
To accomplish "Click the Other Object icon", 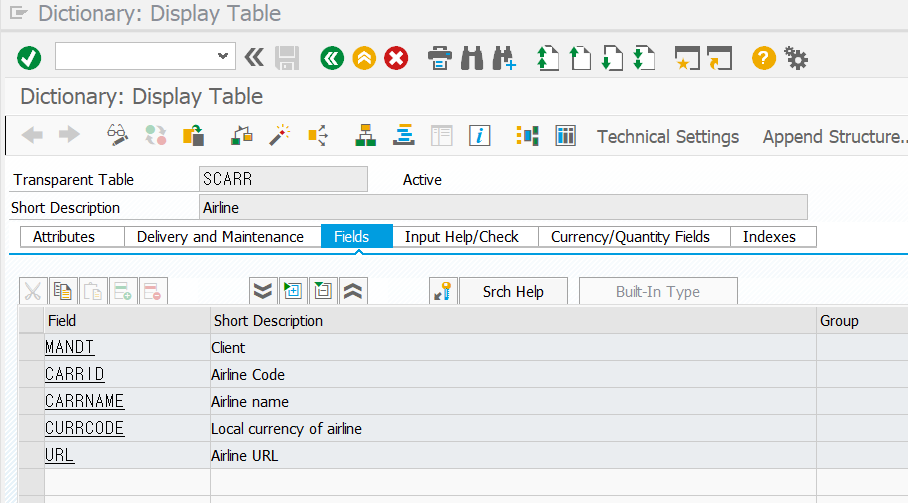I will pyautogui.click(x=193, y=135).
